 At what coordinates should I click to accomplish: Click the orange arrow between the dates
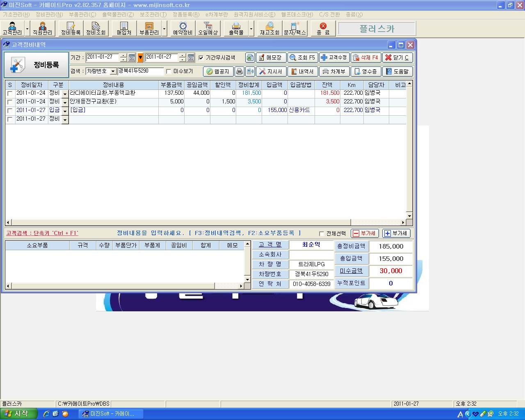click(140, 58)
